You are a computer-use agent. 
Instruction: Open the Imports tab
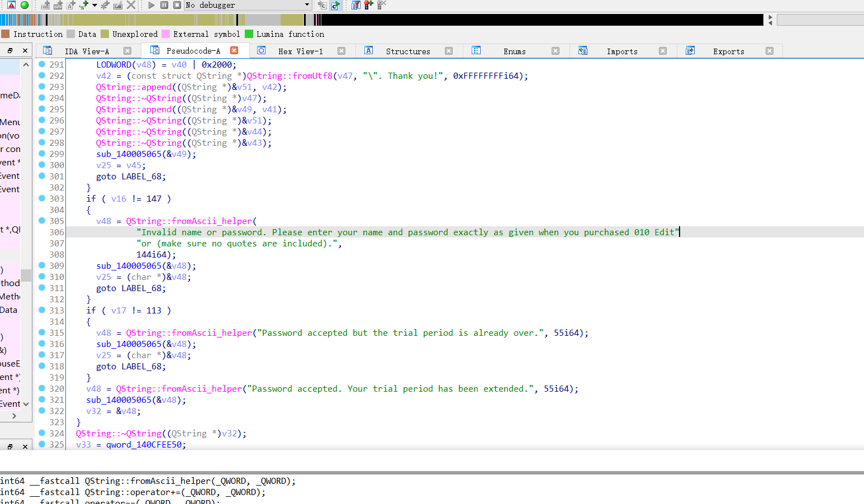tap(622, 51)
